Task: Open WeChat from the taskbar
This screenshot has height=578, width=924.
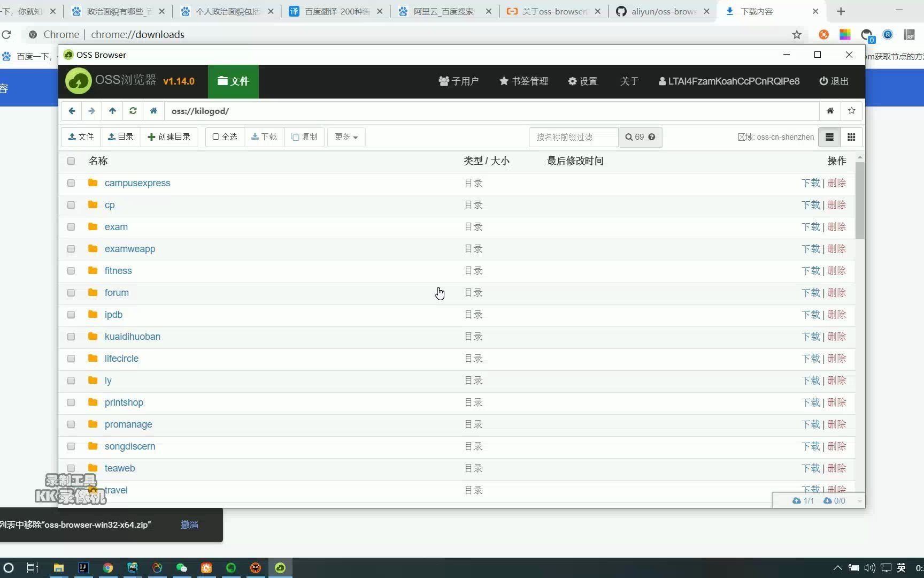Action: coord(182,568)
